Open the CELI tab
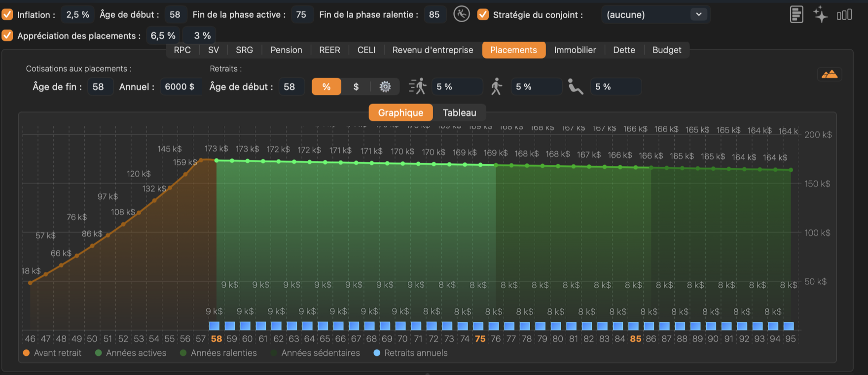The image size is (868, 375). 366,50
